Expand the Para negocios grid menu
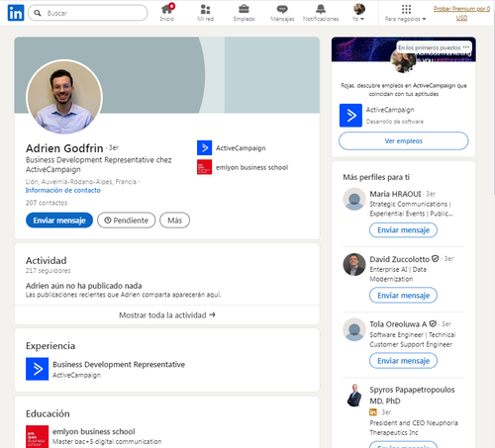 click(x=406, y=13)
